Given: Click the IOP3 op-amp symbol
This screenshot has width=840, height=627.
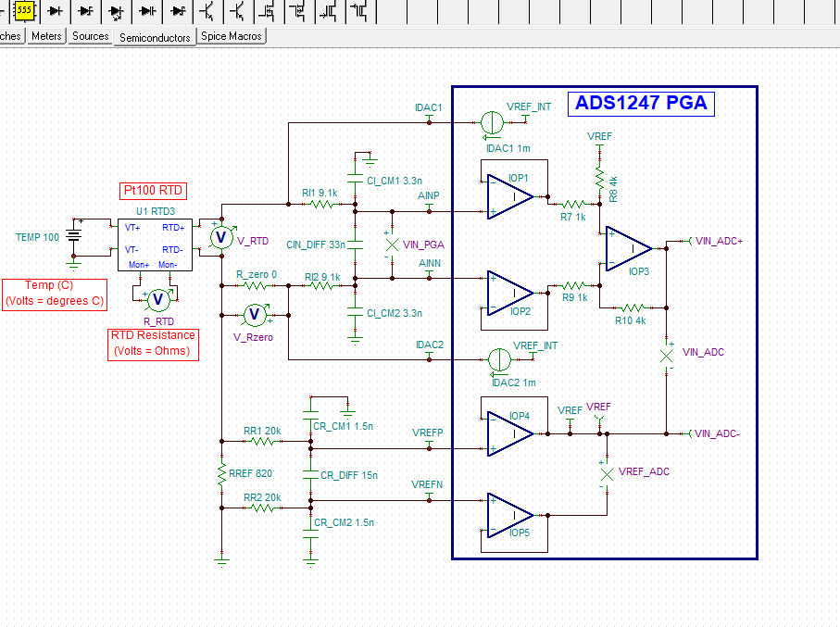Looking at the screenshot, I should (x=629, y=247).
